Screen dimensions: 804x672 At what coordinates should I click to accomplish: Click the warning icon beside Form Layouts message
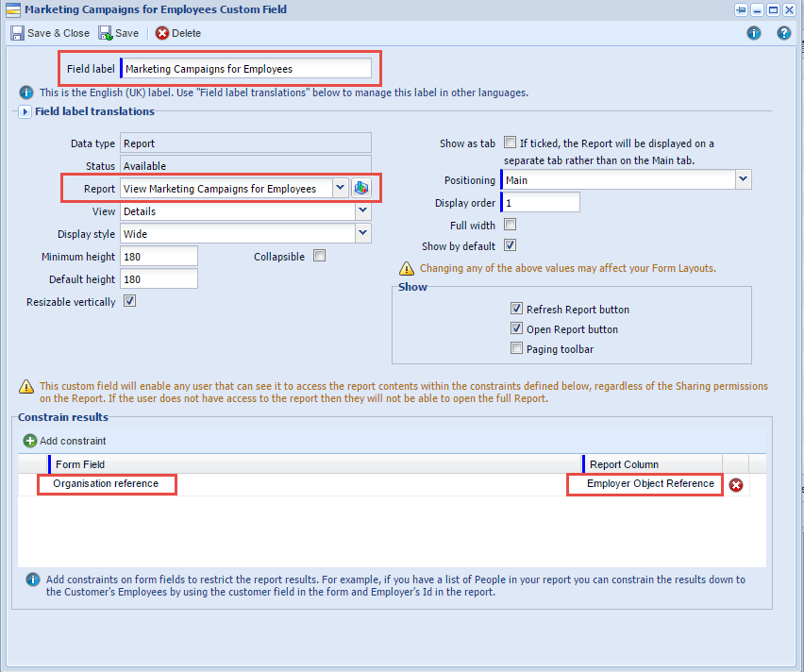407,268
